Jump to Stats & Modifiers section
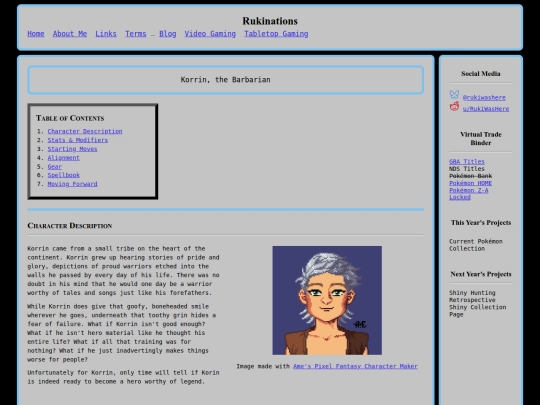Screen dimensions: 540x405 78,140
